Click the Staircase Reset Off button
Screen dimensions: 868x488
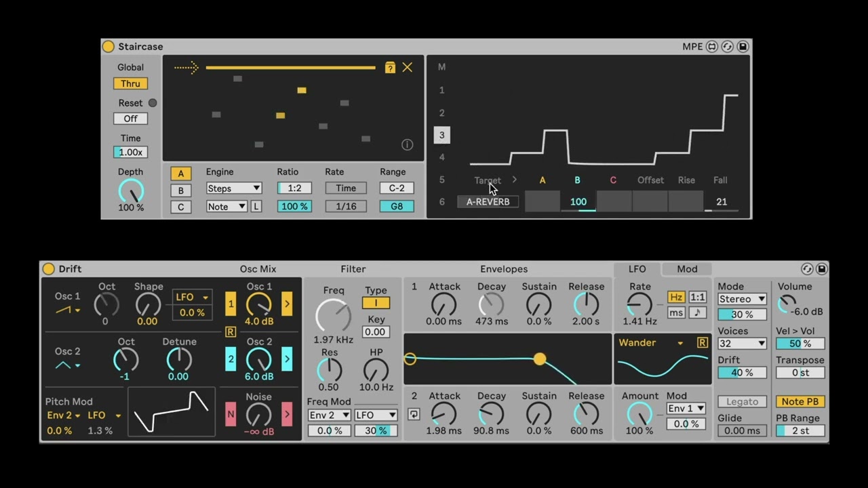click(130, 119)
